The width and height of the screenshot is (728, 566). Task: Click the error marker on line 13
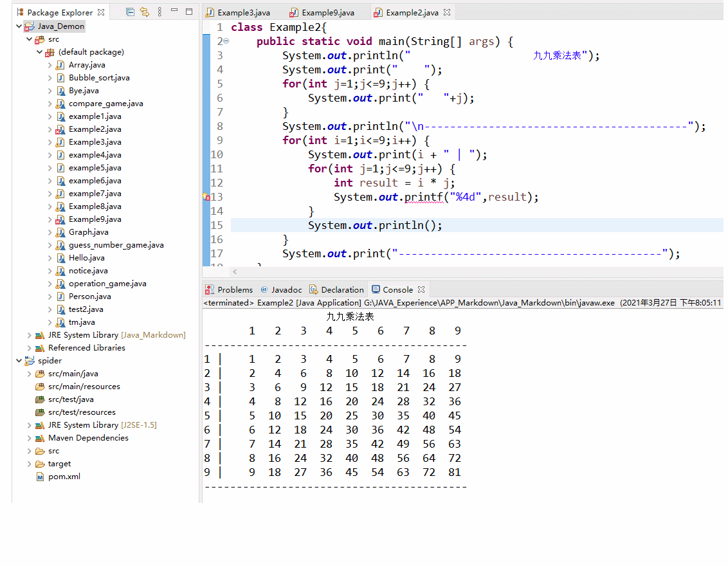209,197
